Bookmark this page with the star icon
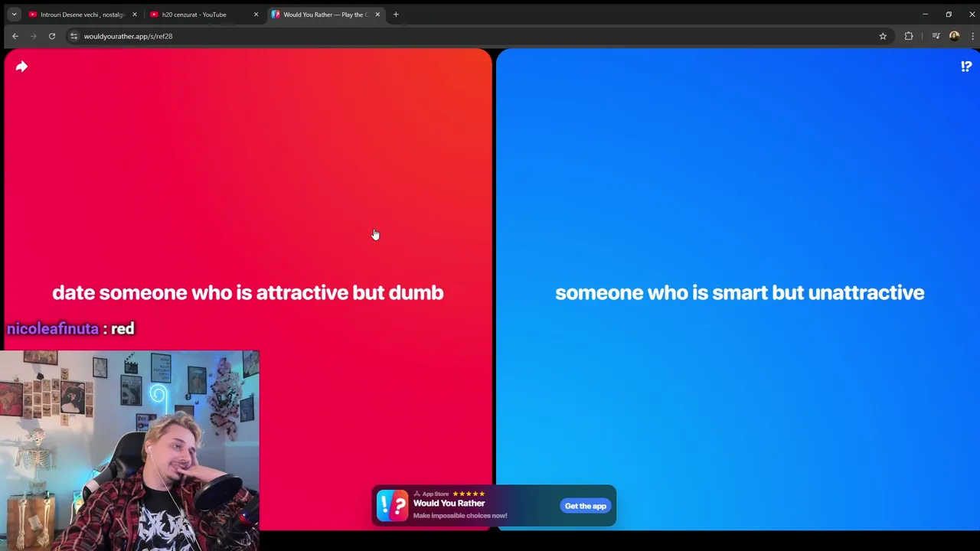 pos(883,36)
